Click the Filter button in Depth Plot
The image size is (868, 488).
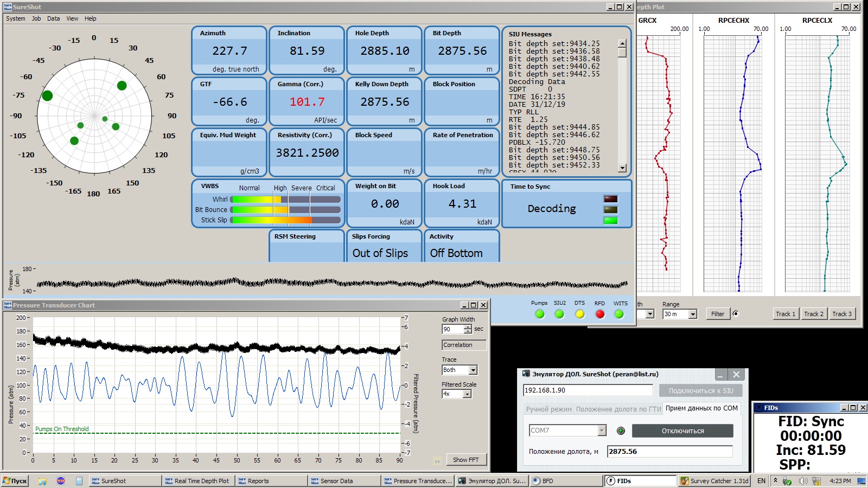coord(718,314)
